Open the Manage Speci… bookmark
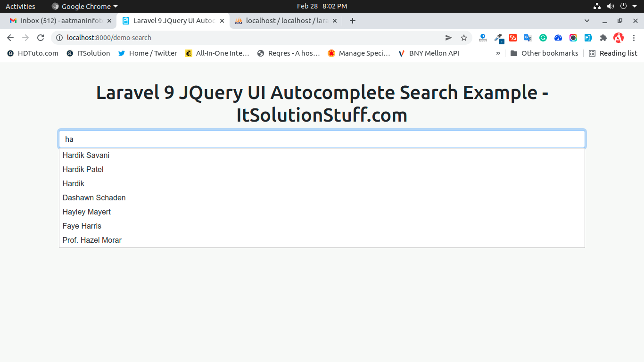 tap(359, 53)
